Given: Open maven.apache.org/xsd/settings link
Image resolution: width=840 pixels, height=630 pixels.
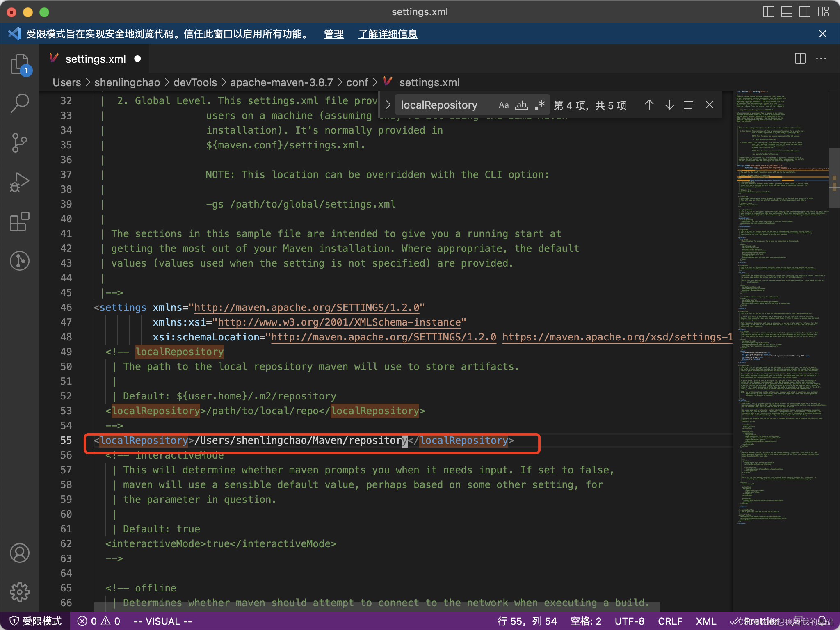Looking at the screenshot, I should point(617,337).
